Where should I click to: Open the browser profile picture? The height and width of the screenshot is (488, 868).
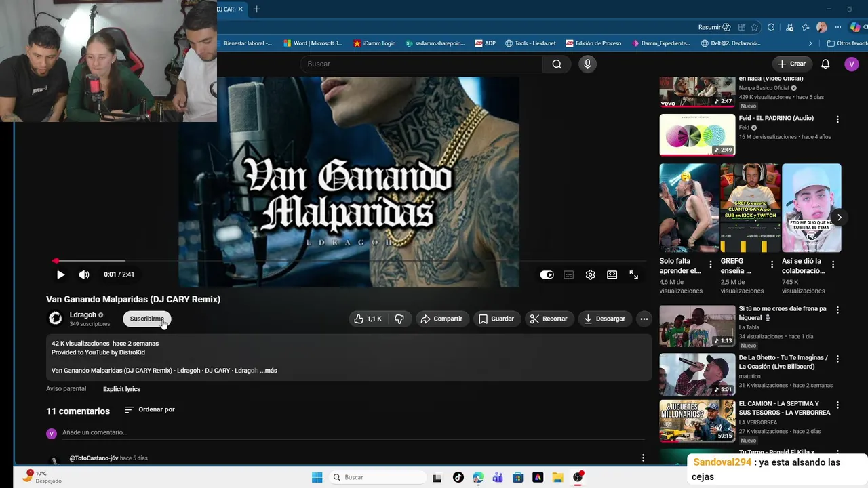822,27
